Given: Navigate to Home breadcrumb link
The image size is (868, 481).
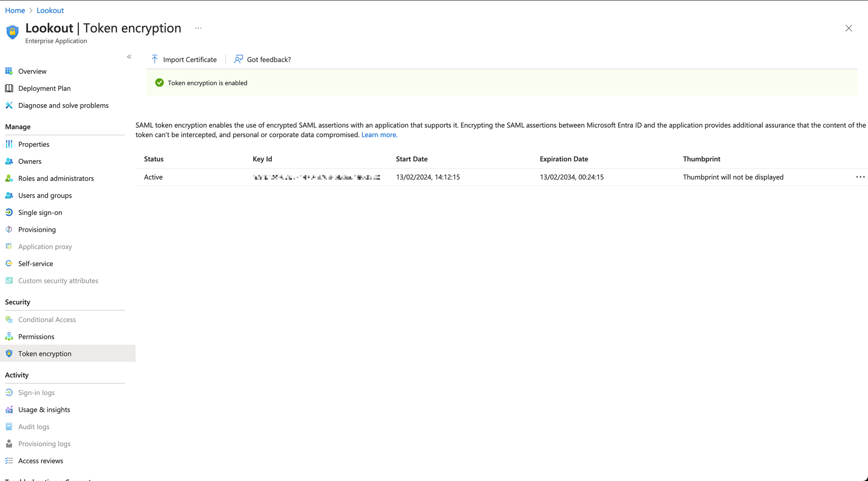Looking at the screenshot, I should [x=15, y=10].
